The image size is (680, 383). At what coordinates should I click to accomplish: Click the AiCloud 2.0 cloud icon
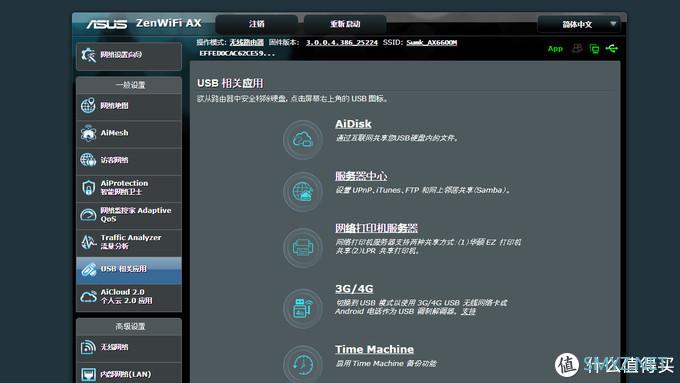click(88, 297)
